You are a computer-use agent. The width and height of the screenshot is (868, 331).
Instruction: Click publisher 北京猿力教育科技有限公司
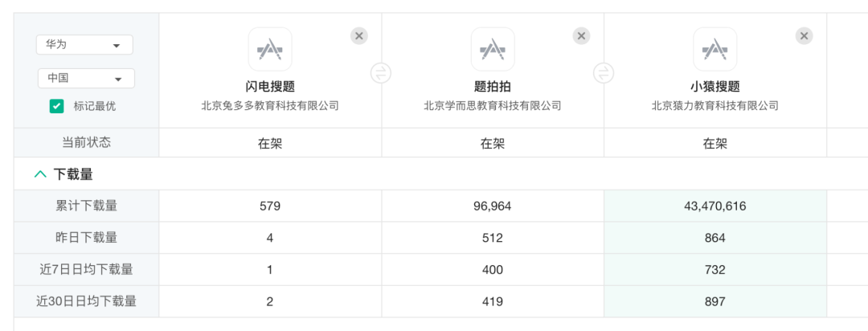coord(715,106)
